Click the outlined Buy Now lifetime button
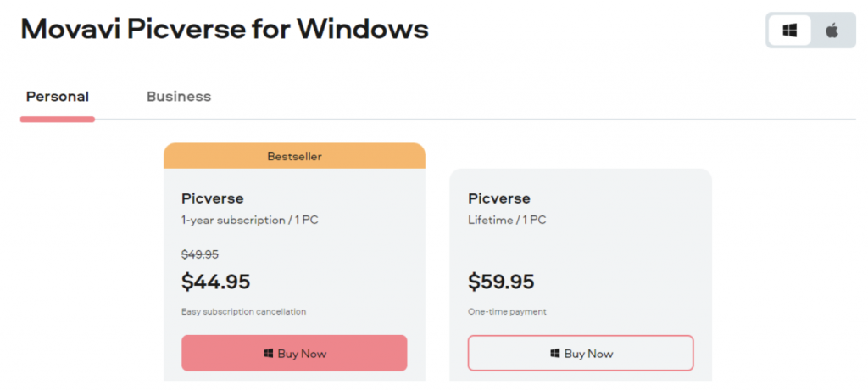Screen dimensions: 868x391 tap(581, 353)
